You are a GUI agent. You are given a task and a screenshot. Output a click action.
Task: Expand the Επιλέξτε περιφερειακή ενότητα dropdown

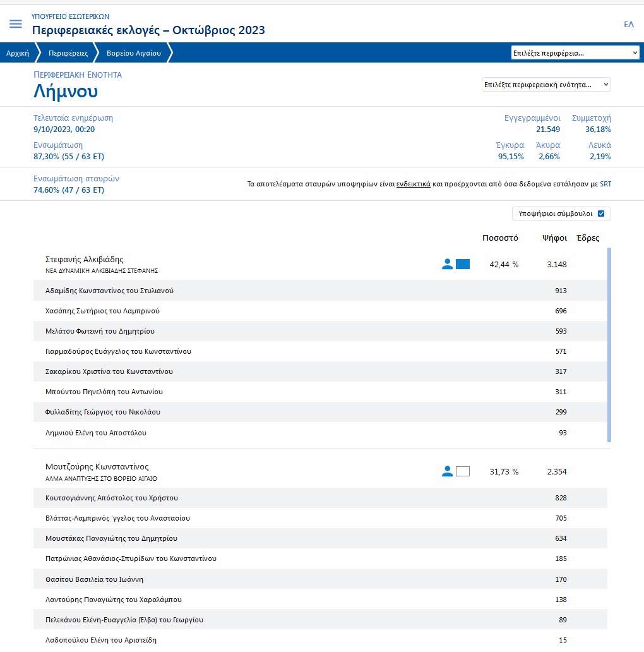point(546,84)
